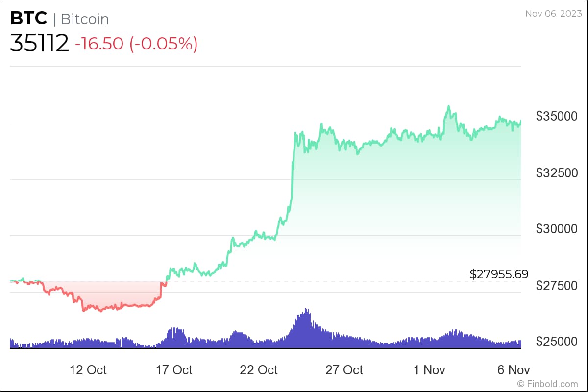Click the -16.50 (-0.05%) price change

(x=136, y=44)
